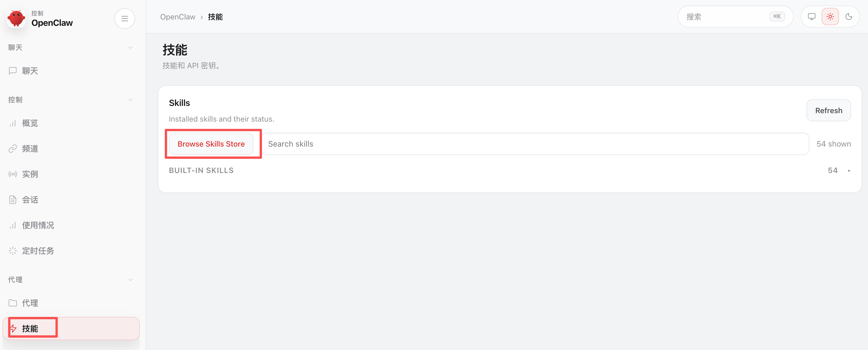Open the 会话 sessions page
868x350 pixels.
click(30, 200)
